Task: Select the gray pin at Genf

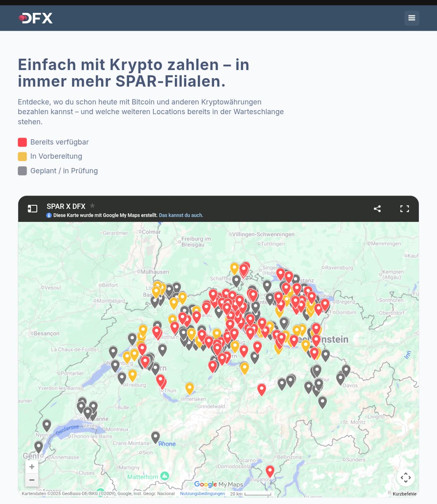Action: [38, 447]
